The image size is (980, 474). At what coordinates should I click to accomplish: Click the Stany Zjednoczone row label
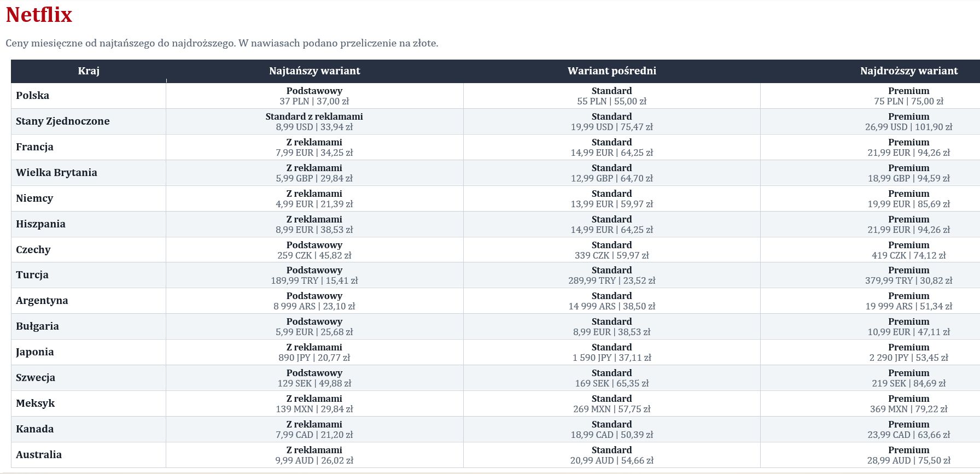pyautogui.click(x=63, y=121)
